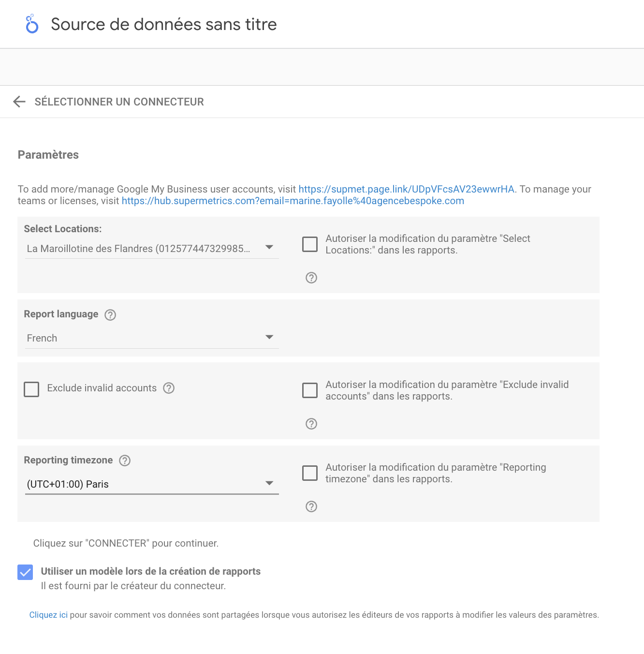Open the Report language French dropdown
Image resolution: width=644 pixels, height=654 pixels.
tap(152, 338)
